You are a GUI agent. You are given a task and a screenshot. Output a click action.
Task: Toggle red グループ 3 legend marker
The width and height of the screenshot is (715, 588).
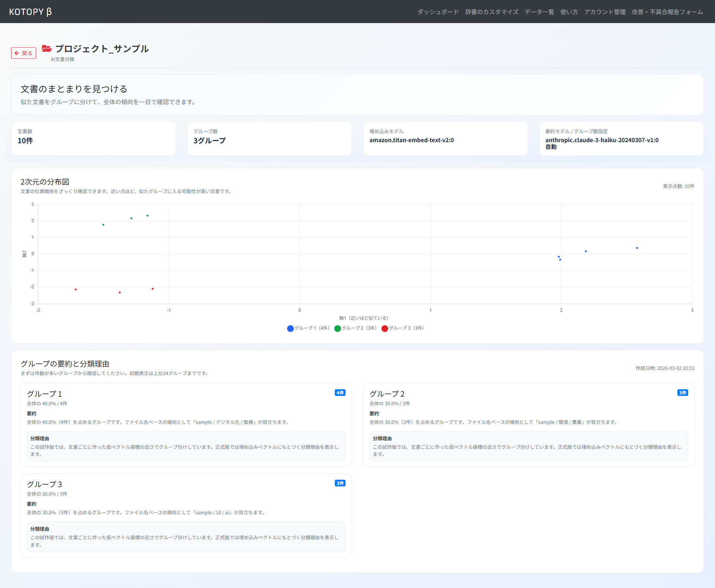(385, 328)
